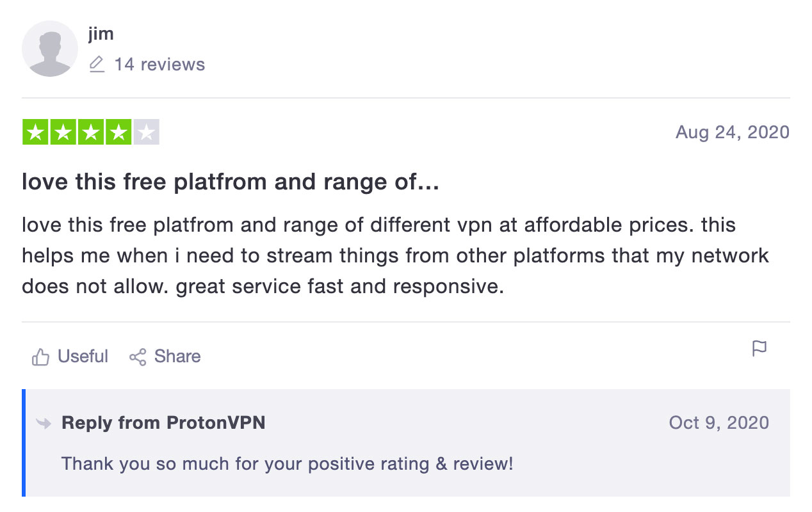Click jim's profile avatar picture

point(50,49)
